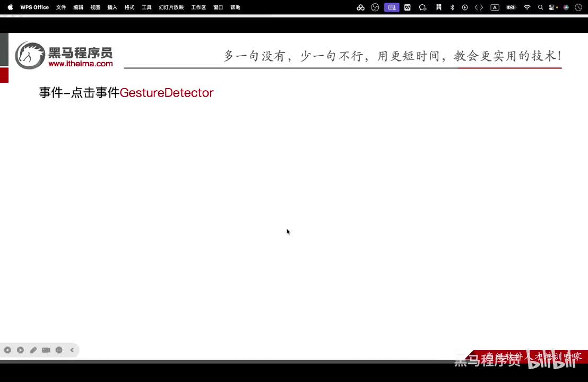This screenshot has width=588, height=382.
Task: Open the 文件 menu
Action: pyautogui.click(x=60, y=7)
